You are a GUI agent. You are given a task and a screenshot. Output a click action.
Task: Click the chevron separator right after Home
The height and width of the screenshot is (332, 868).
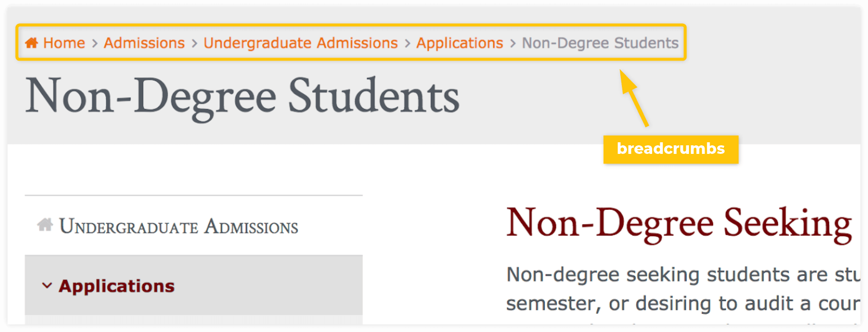click(94, 43)
